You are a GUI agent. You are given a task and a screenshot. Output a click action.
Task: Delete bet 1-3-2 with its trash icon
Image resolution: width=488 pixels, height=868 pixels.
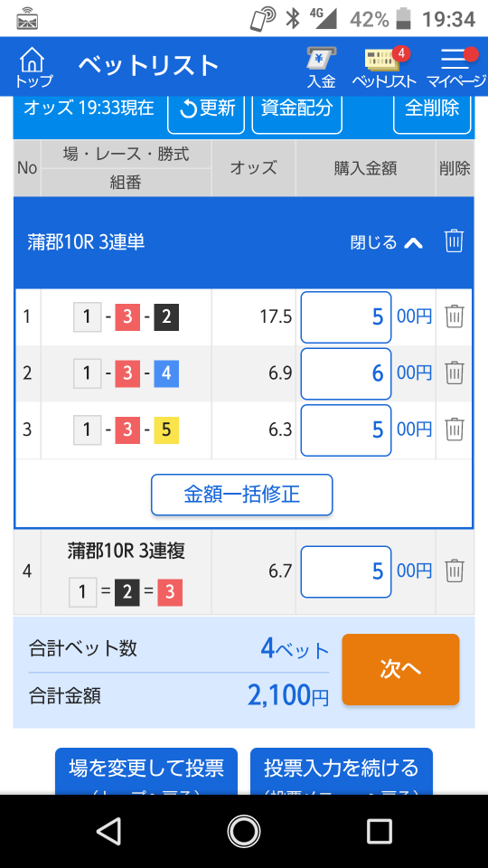pos(455,316)
